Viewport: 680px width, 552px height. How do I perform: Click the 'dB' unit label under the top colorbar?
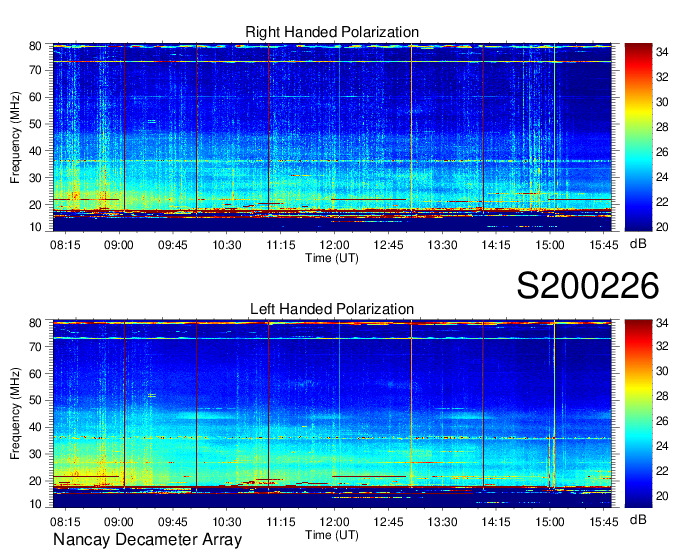tap(638, 243)
